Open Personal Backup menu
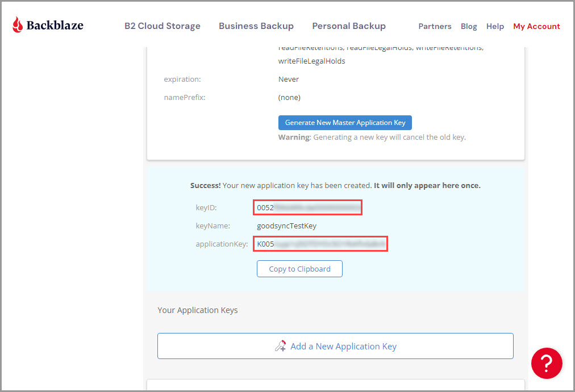Viewport: 575px width, 392px height. pyautogui.click(x=349, y=26)
